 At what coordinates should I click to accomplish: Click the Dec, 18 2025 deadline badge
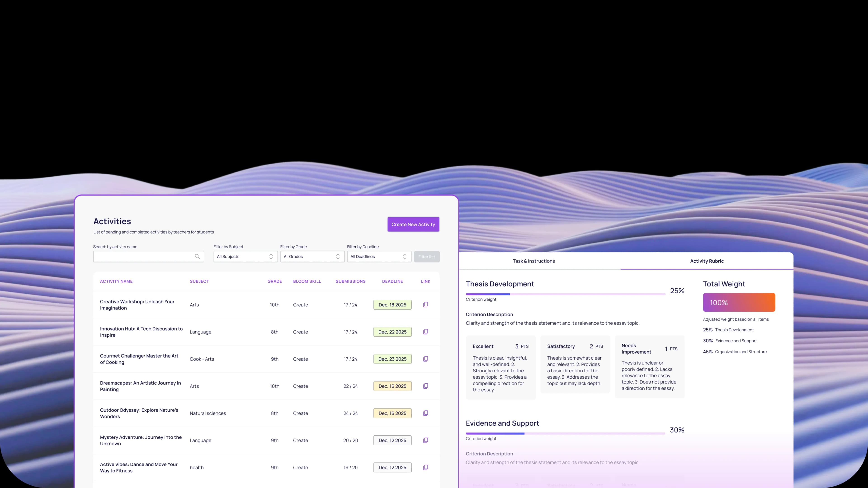point(392,305)
